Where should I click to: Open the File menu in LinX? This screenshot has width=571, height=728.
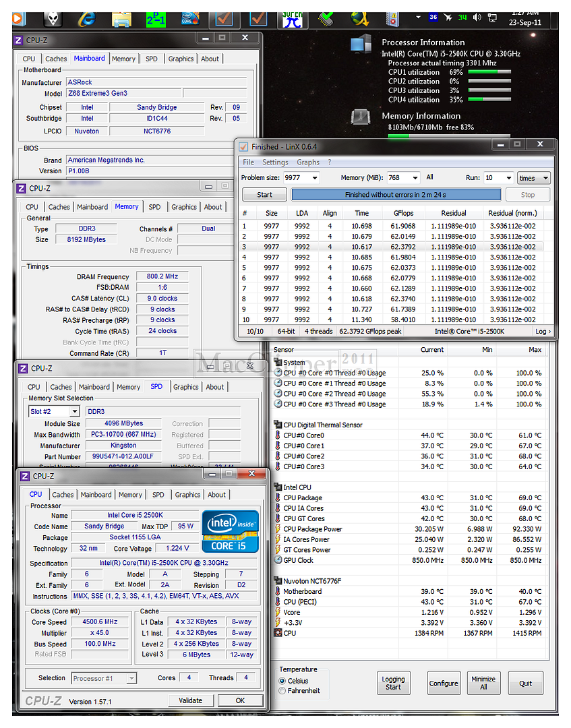coord(248,162)
